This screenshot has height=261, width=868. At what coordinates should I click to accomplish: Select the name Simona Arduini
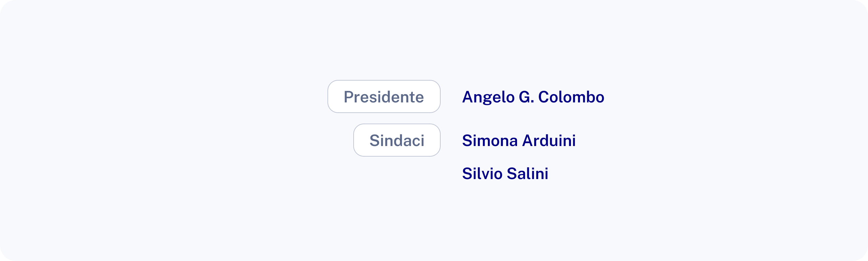[x=519, y=140]
